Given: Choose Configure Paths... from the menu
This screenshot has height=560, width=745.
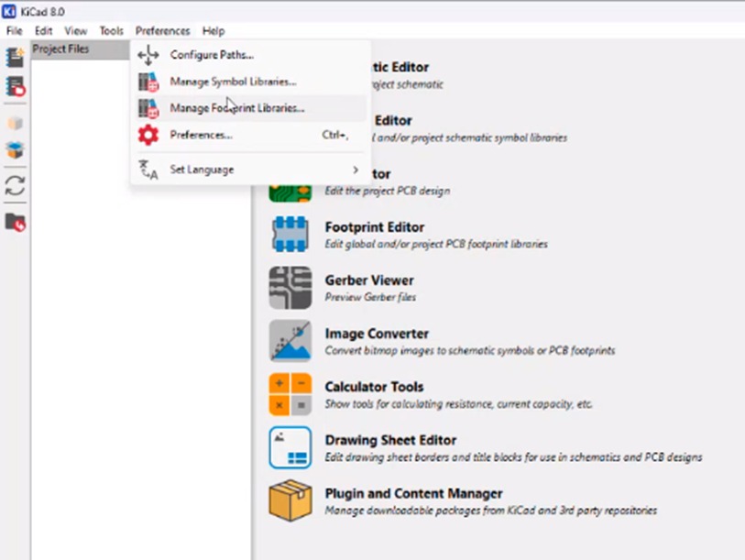Looking at the screenshot, I should click(x=250, y=55).
